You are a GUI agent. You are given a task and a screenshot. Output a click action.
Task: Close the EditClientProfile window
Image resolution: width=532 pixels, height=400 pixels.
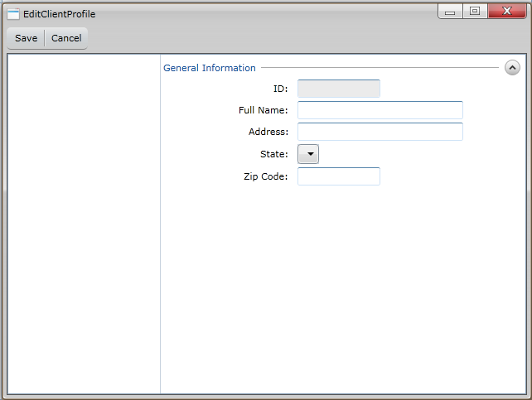point(507,12)
